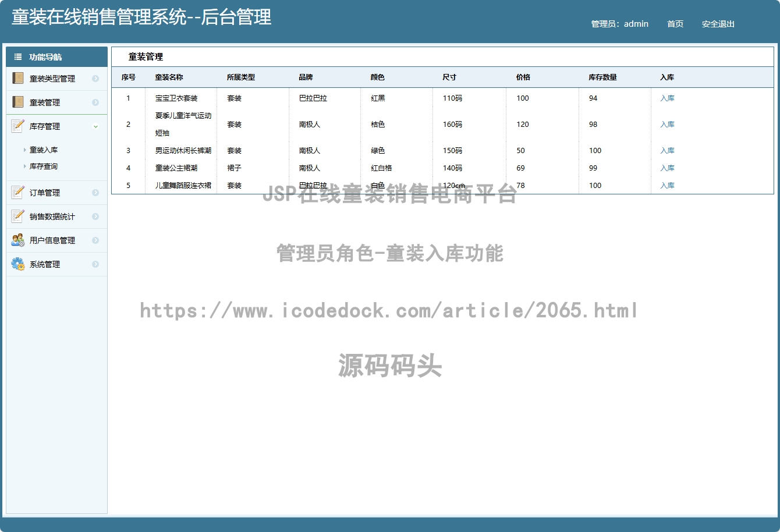Click the 男运动休闲长裤潮 name cell
The height and width of the screenshot is (532, 780).
(x=183, y=151)
